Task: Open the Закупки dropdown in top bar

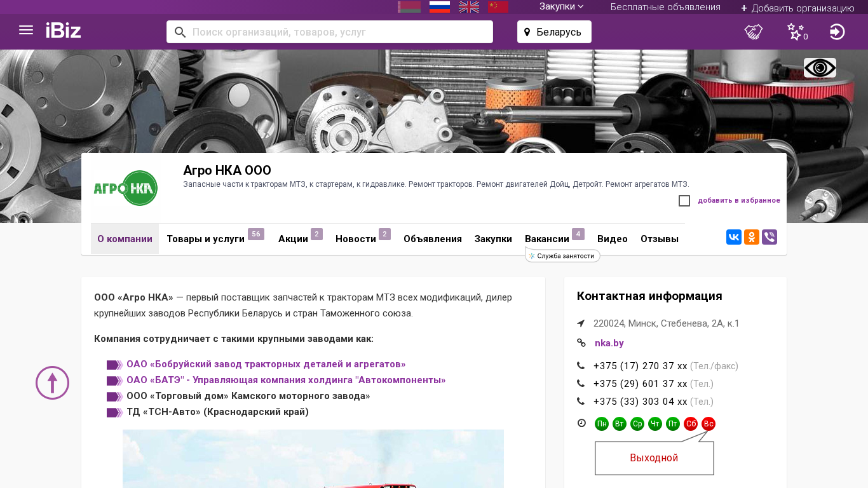Action: point(562,6)
